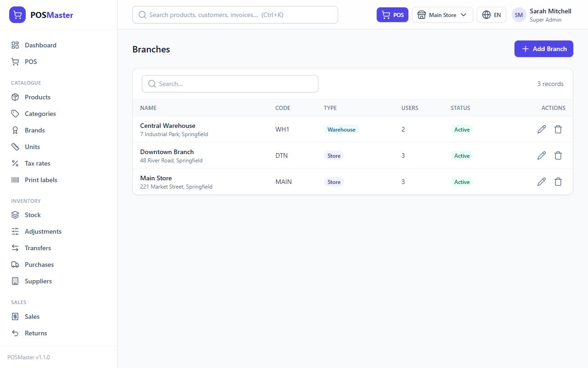Click the Warehouse type badge
This screenshot has height=368, width=588.
(341, 130)
